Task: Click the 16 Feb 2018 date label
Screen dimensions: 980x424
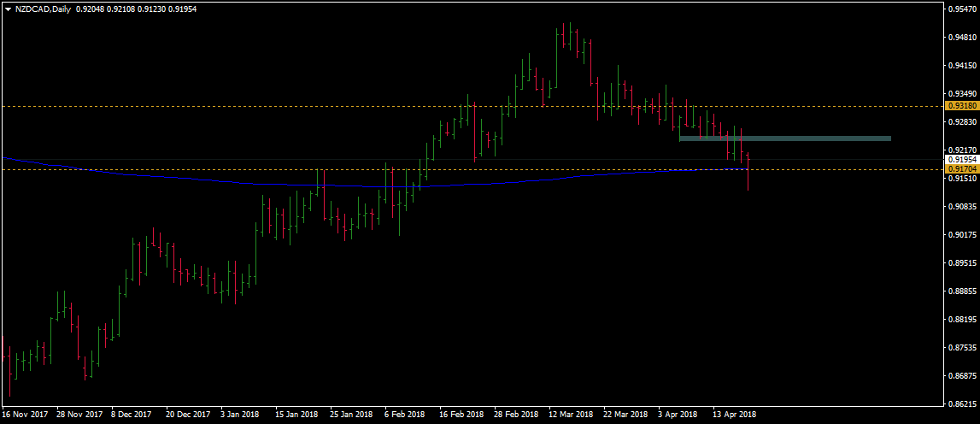Action: pyautogui.click(x=462, y=415)
